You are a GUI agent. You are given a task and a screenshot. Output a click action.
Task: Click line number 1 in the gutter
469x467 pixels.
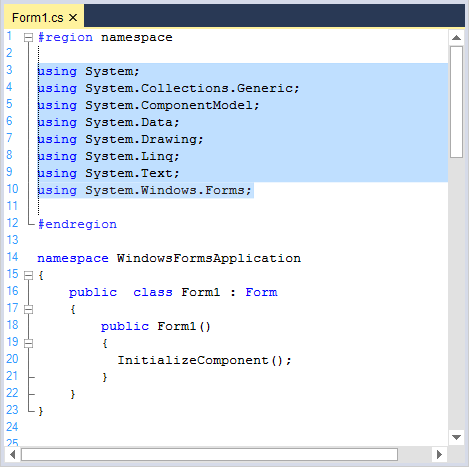(9, 36)
